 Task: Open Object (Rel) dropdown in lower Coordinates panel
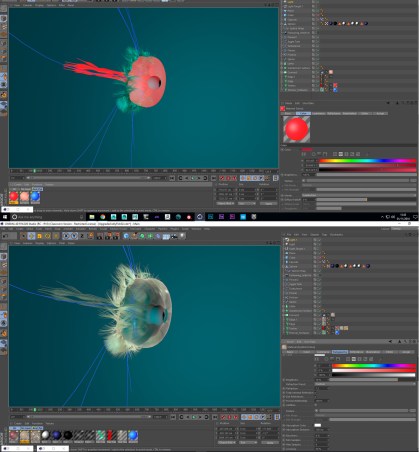(x=227, y=442)
